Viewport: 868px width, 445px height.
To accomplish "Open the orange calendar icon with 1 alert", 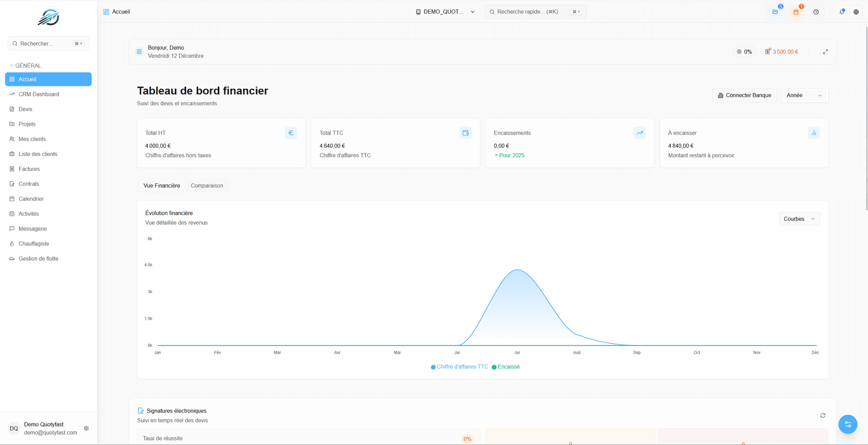I will (796, 12).
